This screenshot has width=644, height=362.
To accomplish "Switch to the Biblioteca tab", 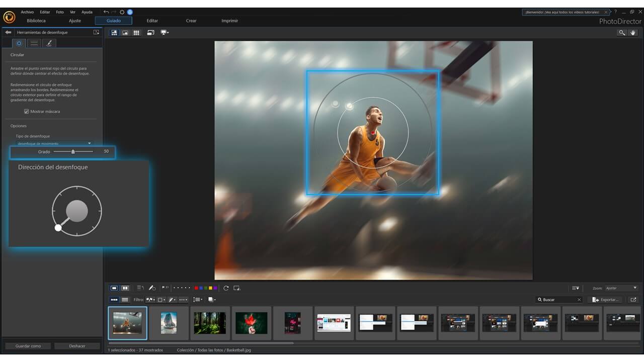I will tap(36, 21).
